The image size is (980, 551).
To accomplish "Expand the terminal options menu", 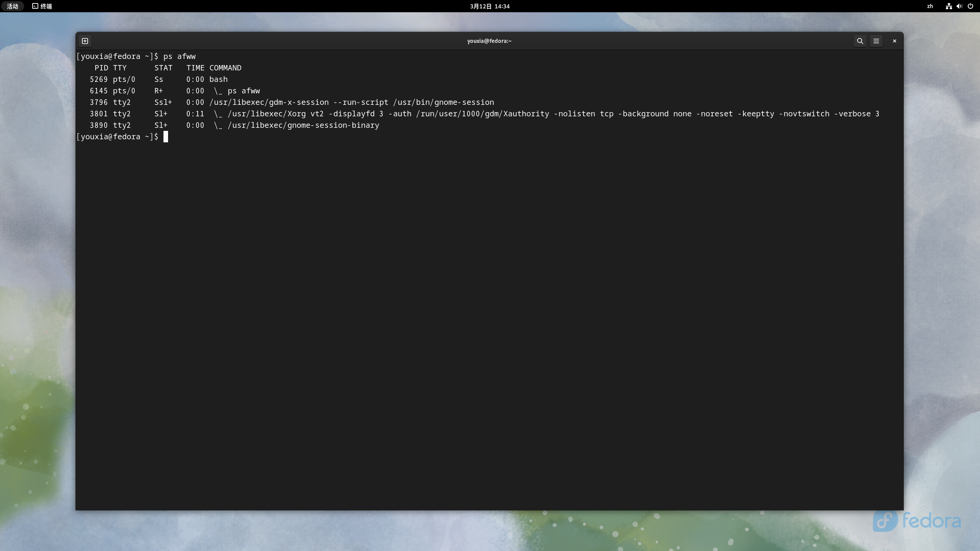I will tap(876, 41).
